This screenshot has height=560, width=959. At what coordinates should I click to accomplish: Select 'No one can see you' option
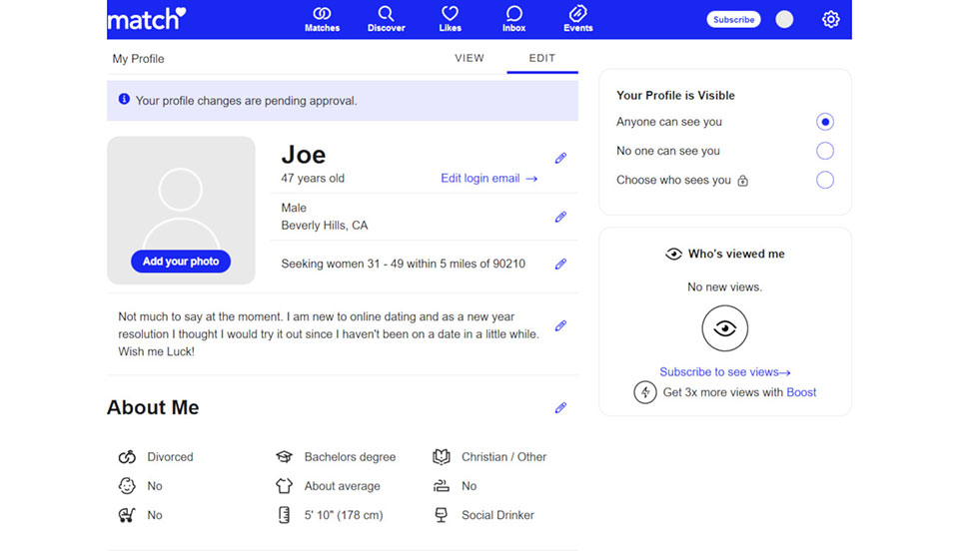[824, 151]
